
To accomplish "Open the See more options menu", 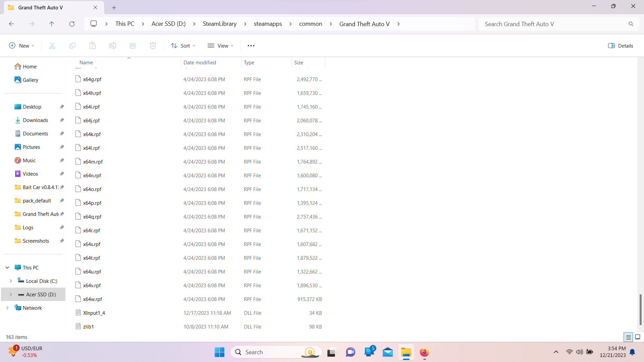I will 251,46.
